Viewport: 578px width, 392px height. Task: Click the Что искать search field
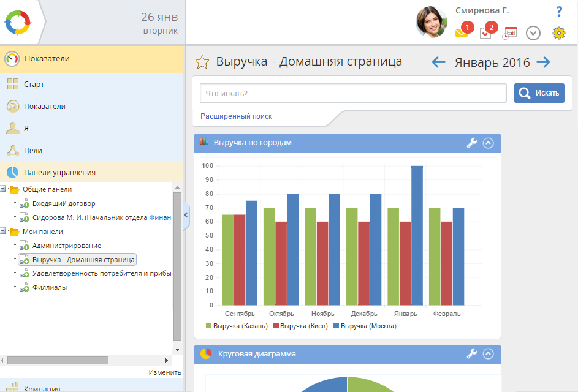click(353, 93)
